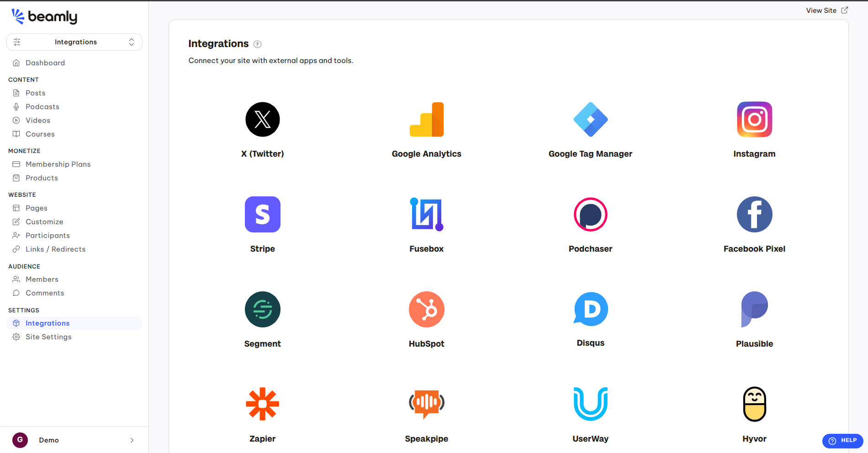Choose the Plausible integration logo
This screenshot has width=868, height=453.
(755, 309)
